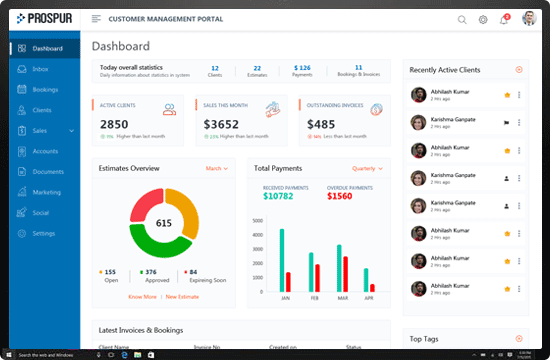Viewport: 550px width, 360px height.
Task: Click the 155 Open legend item
Action: (x=109, y=276)
